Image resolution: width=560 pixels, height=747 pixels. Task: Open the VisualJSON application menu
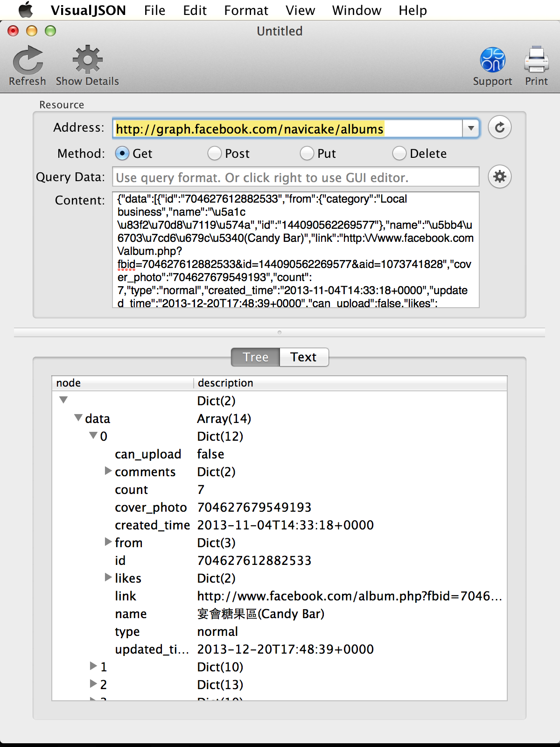(x=88, y=10)
